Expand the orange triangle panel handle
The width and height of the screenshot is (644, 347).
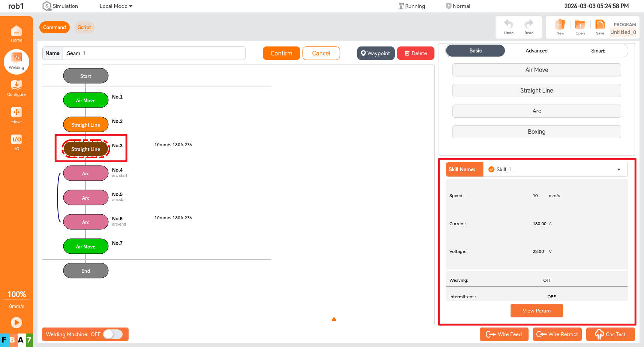tap(334, 319)
